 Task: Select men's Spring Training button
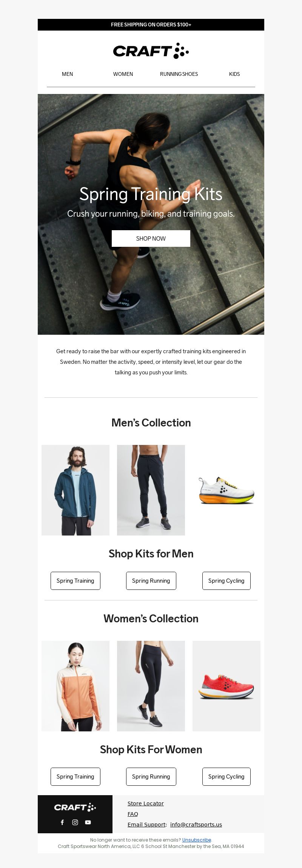75,581
